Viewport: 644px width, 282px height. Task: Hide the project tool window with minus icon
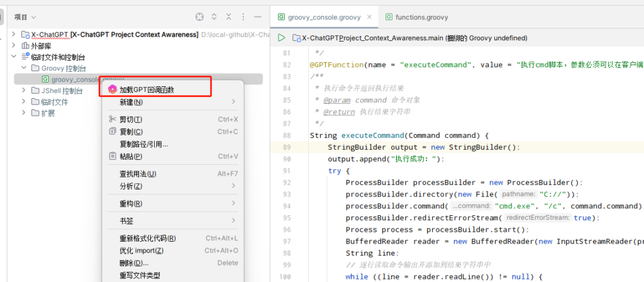(x=257, y=17)
